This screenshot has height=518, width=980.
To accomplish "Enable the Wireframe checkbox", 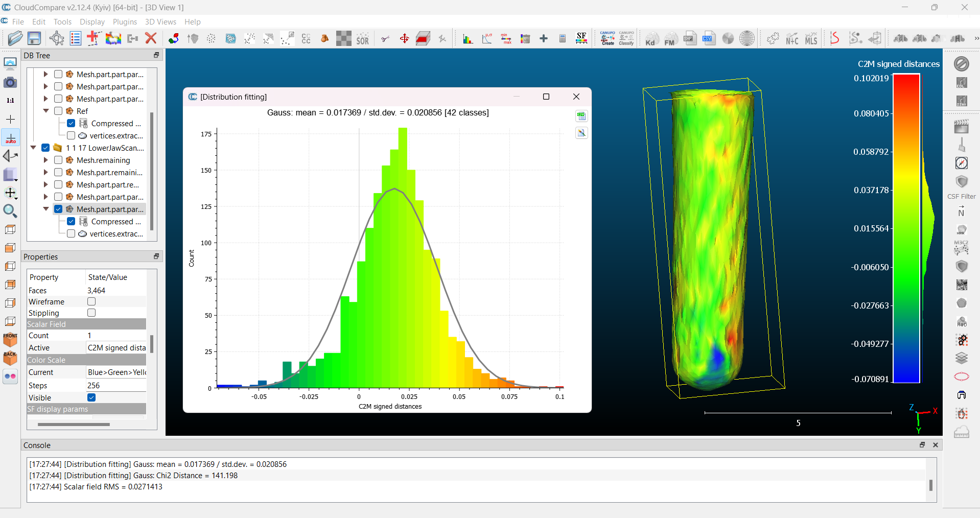I will tap(91, 302).
